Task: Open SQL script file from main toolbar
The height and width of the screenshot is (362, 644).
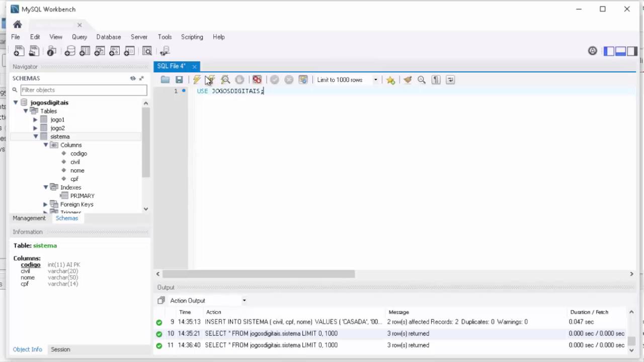Action: [34, 51]
